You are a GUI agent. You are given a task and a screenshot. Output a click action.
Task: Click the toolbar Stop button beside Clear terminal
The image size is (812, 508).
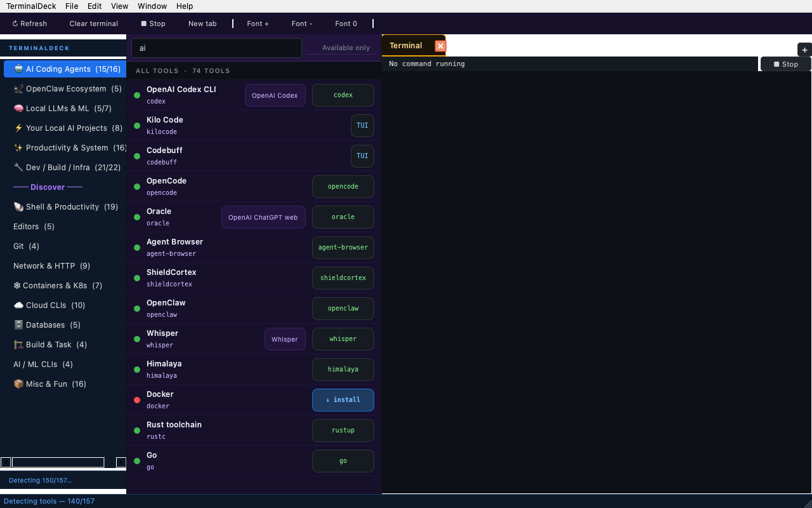click(153, 23)
